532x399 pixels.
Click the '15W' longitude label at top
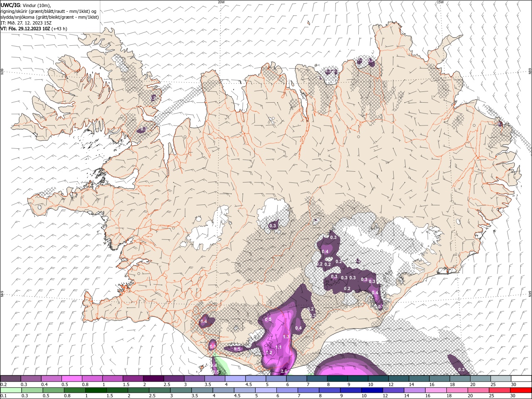pos(441,2)
